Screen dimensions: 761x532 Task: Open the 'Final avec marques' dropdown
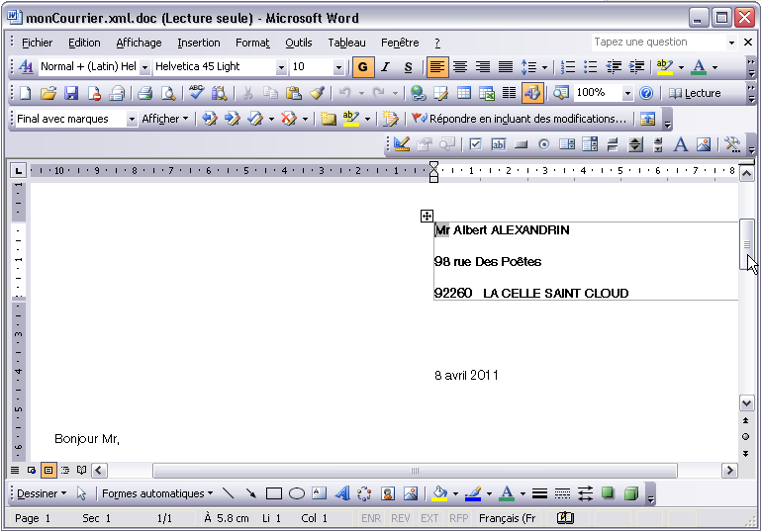click(132, 119)
